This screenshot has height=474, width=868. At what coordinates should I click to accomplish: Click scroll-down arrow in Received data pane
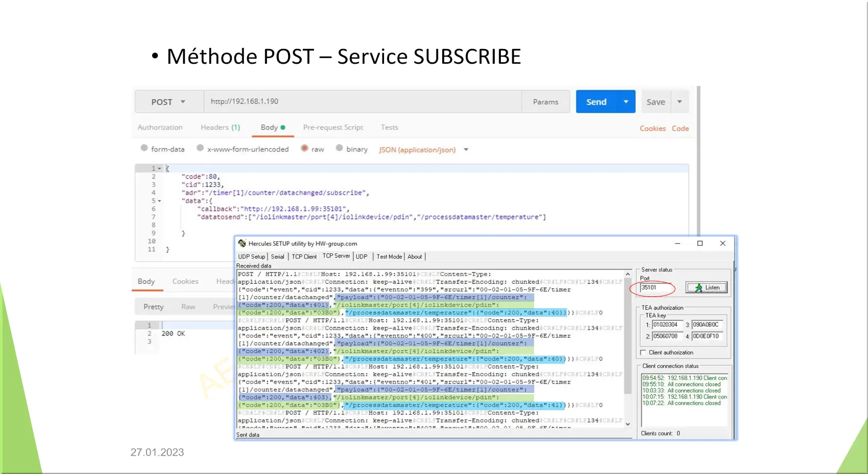tap(628, 424)
